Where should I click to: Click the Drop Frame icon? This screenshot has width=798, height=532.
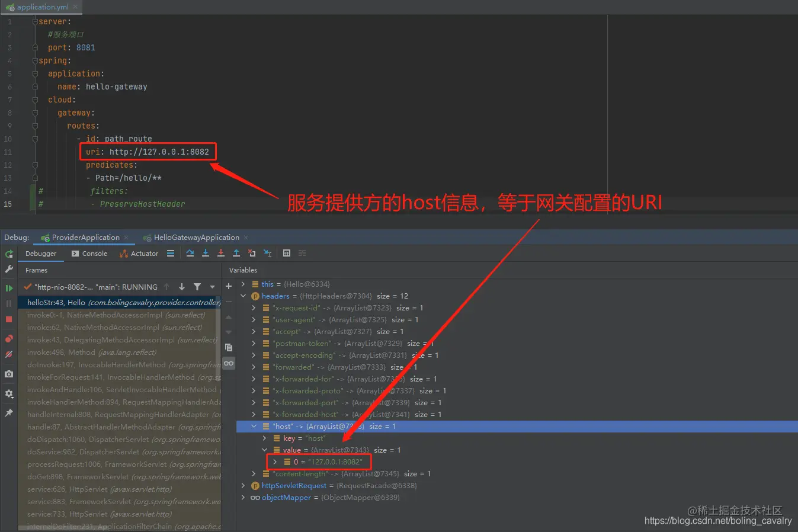point(252,253)
